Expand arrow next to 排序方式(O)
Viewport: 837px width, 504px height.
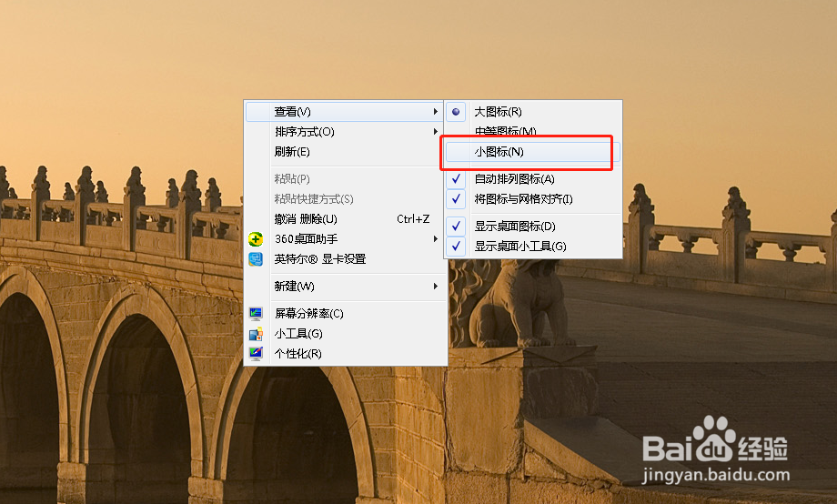tap(436, 131)
